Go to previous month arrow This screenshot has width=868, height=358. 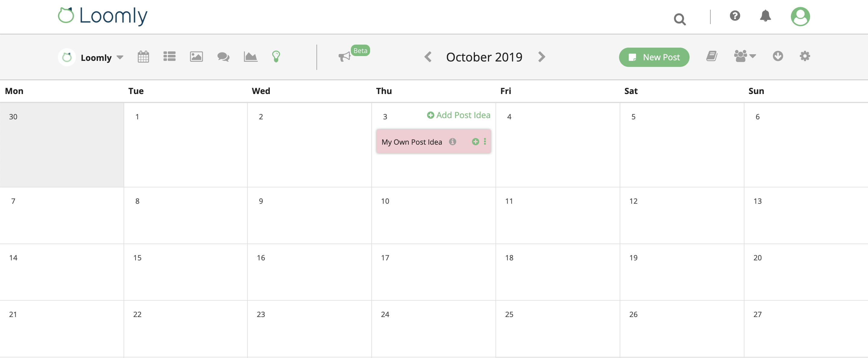click(x=428, y=57)
